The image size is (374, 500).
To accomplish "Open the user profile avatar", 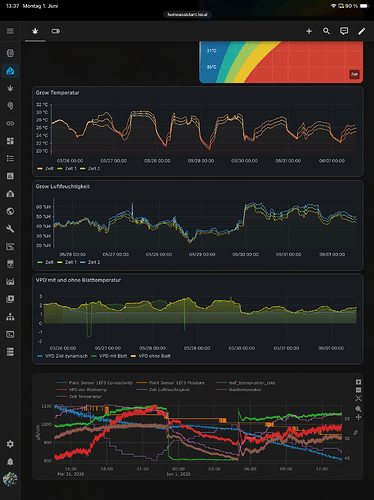I will [10, 479].
